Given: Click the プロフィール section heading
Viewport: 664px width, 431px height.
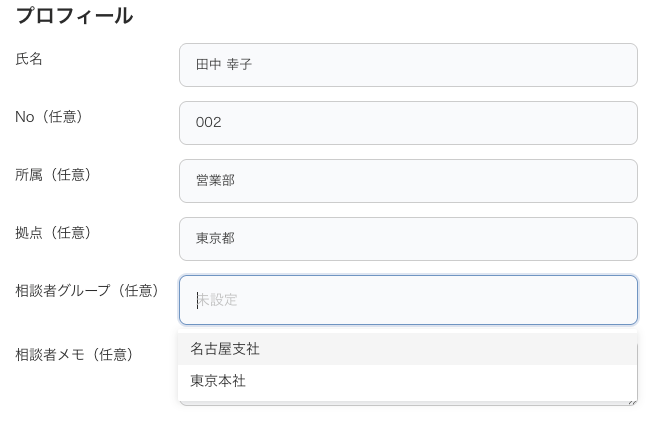Looking at the screenshot, I should [x=75, y=16].
